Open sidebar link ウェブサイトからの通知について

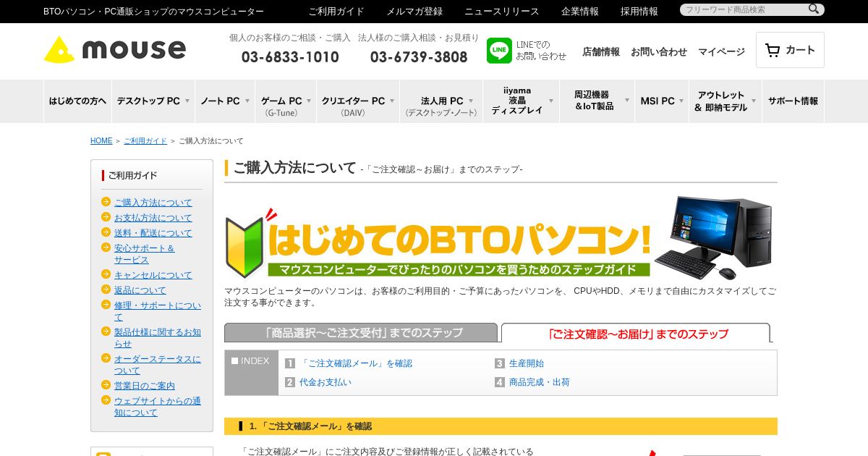point(158,407)
